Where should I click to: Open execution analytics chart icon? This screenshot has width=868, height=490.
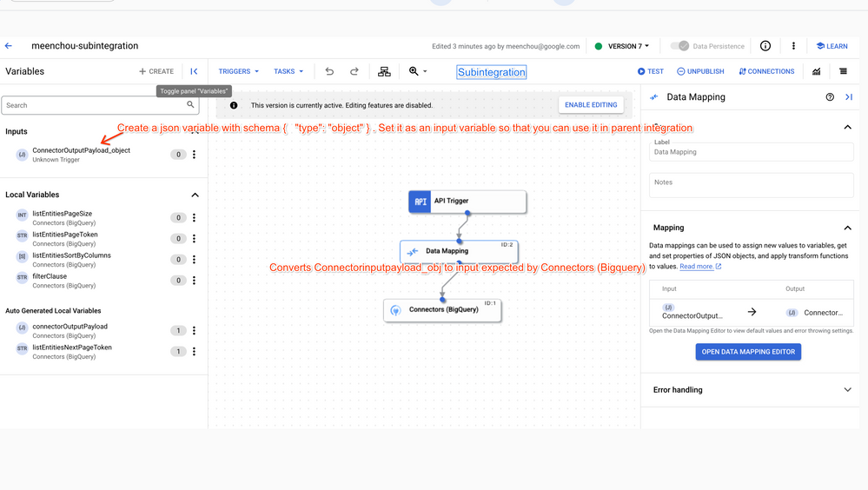[x=817, y=71]
